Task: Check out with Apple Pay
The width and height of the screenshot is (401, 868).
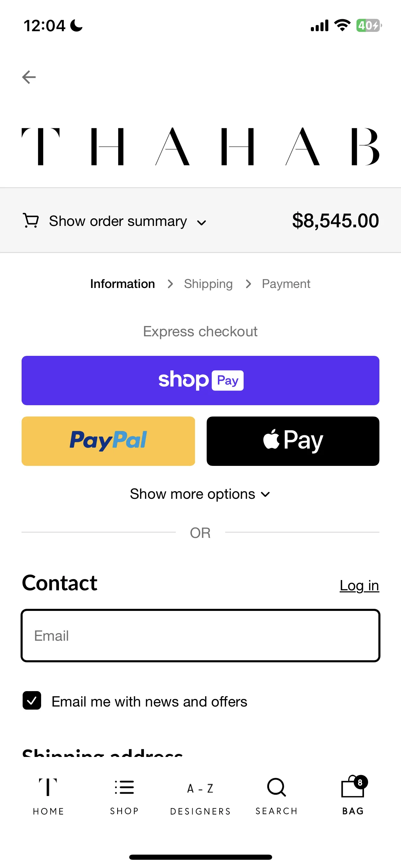Action: click(293, 441)
